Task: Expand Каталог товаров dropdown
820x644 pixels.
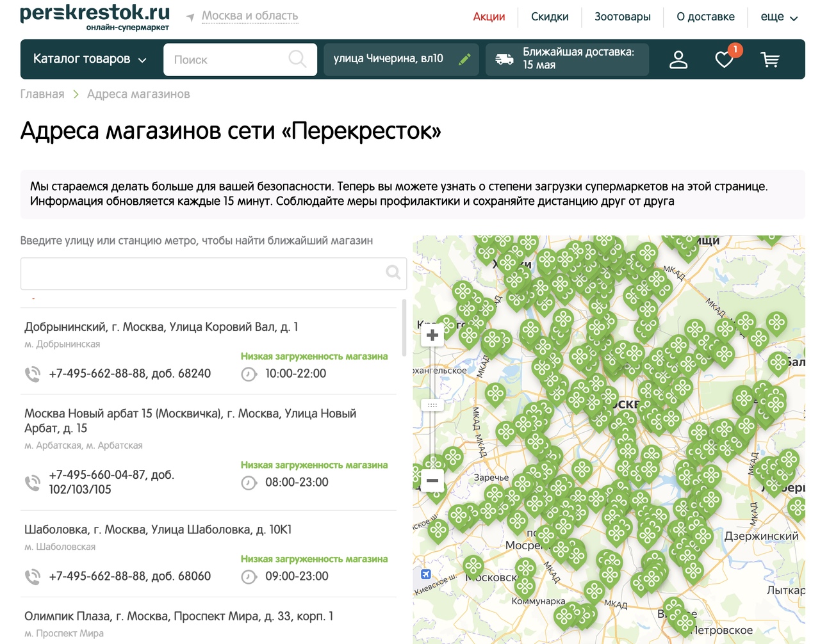Action: coord(90,59)
